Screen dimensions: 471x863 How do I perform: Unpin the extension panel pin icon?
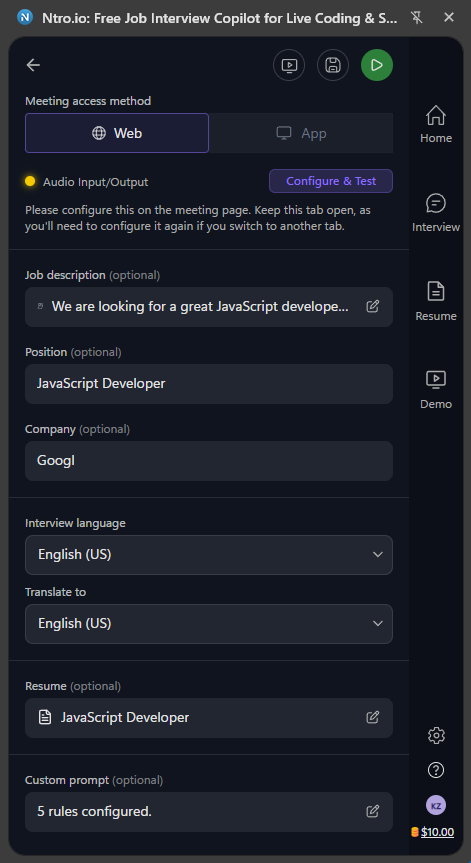click(417, 18)
